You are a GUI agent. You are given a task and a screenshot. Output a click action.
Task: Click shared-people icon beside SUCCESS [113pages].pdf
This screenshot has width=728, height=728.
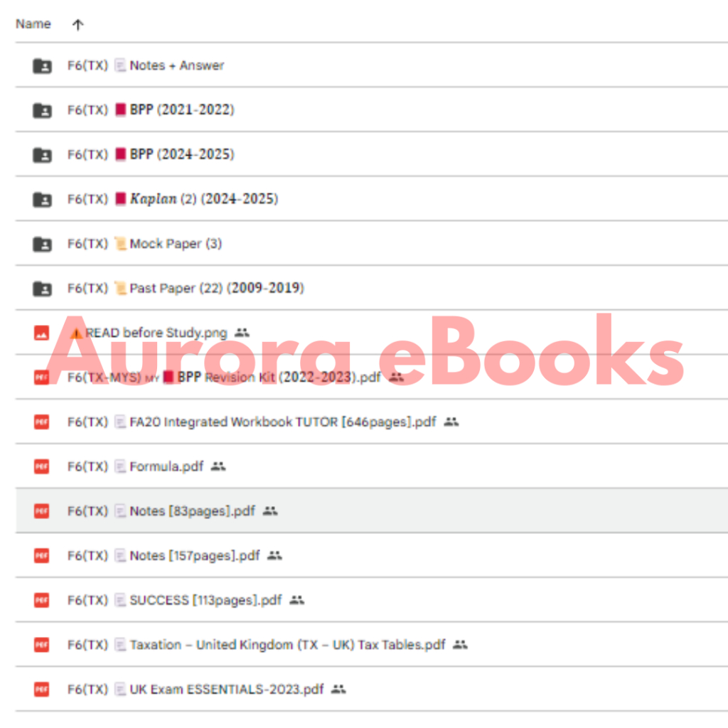(297, 600)
